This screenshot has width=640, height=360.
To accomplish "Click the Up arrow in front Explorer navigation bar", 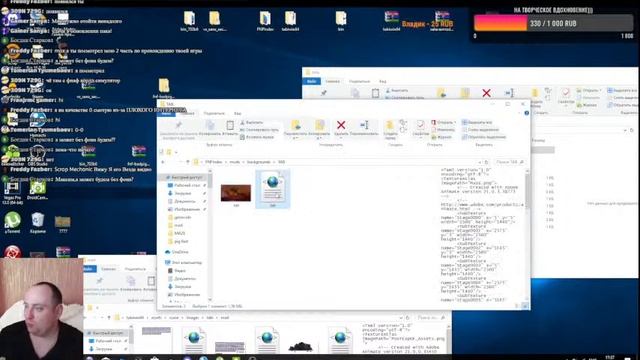I will coord(188,162).
